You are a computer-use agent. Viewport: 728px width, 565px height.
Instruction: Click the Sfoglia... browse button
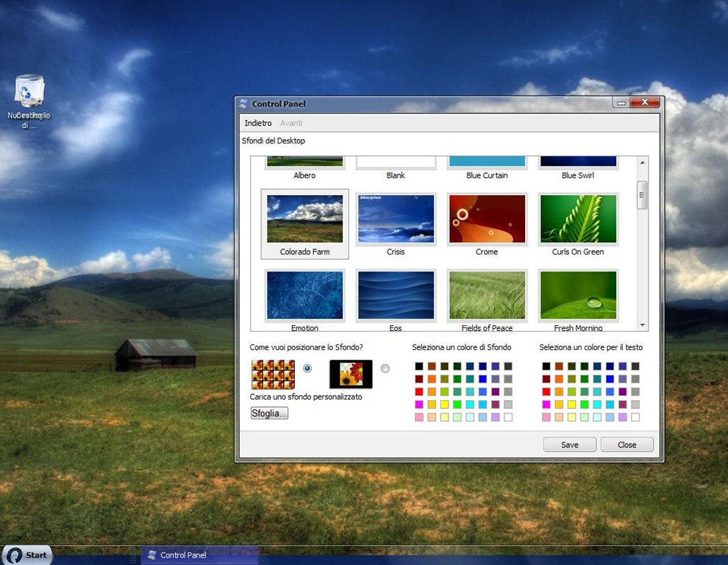[x=269, y=413]
